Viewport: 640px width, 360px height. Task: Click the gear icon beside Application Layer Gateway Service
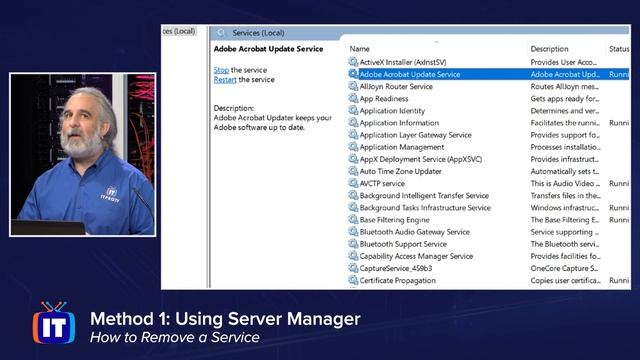[353, 134]
